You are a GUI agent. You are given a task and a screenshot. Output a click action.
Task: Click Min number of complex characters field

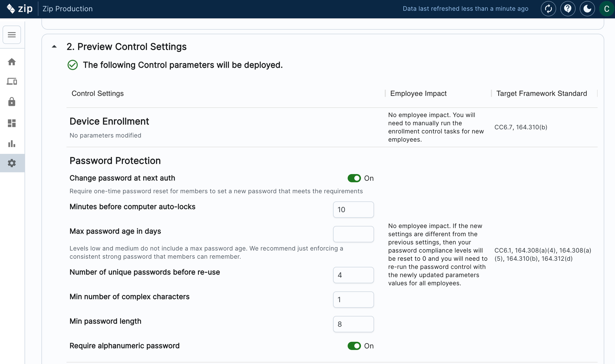click(353, 299)
